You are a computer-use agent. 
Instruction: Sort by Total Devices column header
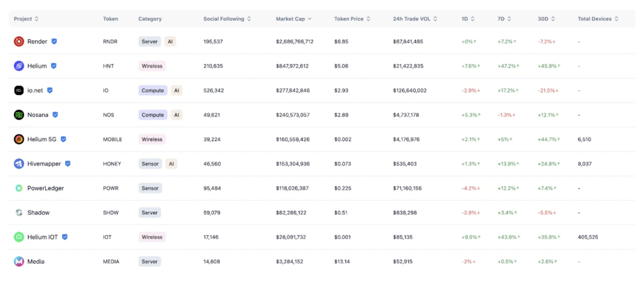598,19
